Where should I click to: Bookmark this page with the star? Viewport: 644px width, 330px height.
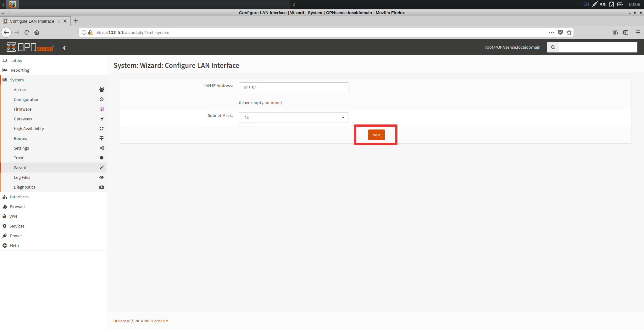569,32
